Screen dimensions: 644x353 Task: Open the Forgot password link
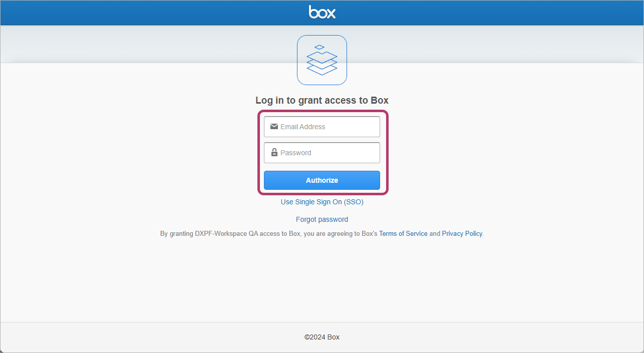point(322,219)
